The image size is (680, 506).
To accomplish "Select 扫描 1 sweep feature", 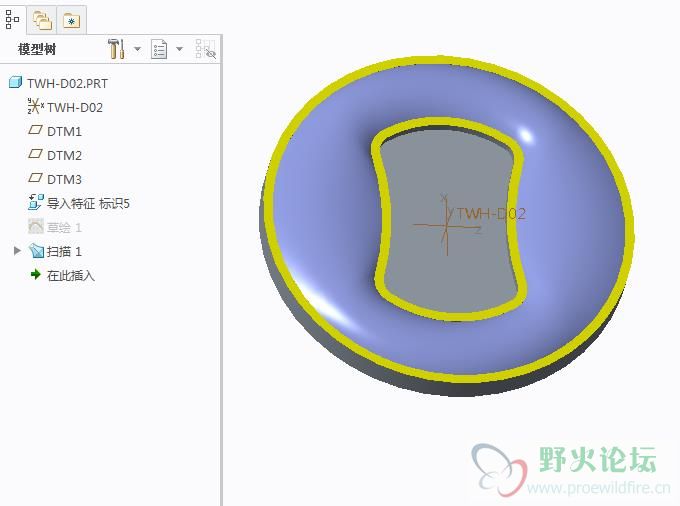I will (64, 251).
